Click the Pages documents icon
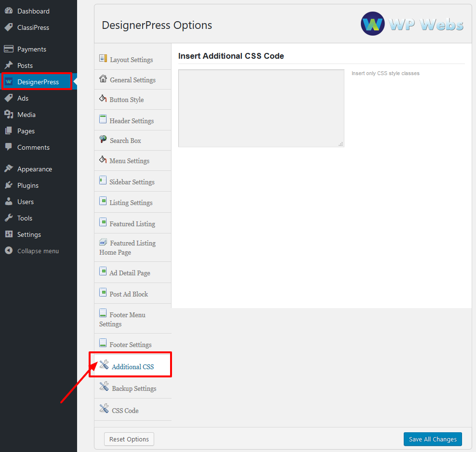The width and height of the screenshot is (476, 452). pyautogui.click(x=9, y=131)
